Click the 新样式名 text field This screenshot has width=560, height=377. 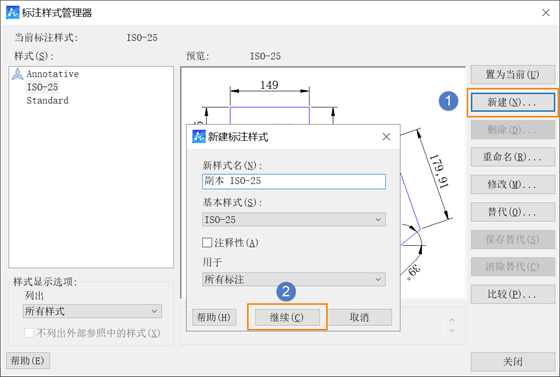pos(294,181)
